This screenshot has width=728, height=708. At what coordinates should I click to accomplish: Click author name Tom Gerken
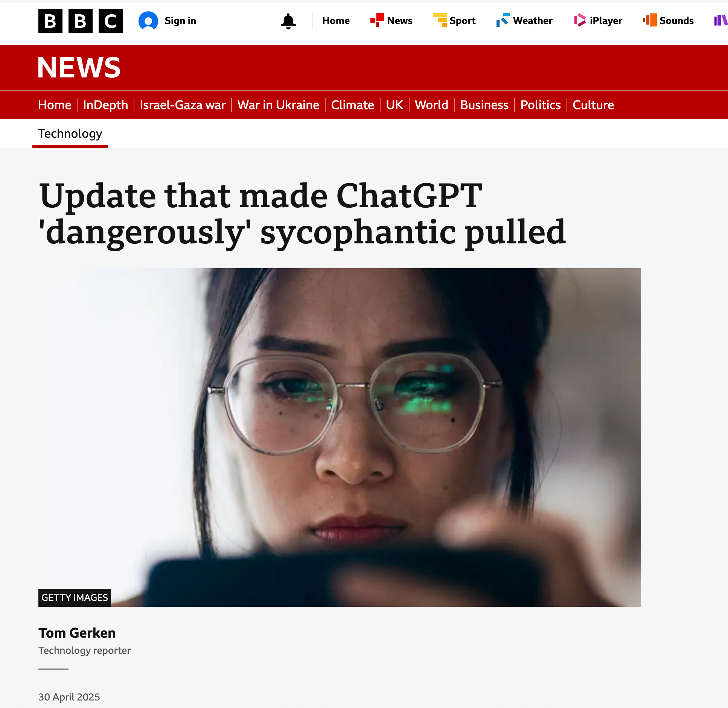point(77,633)
